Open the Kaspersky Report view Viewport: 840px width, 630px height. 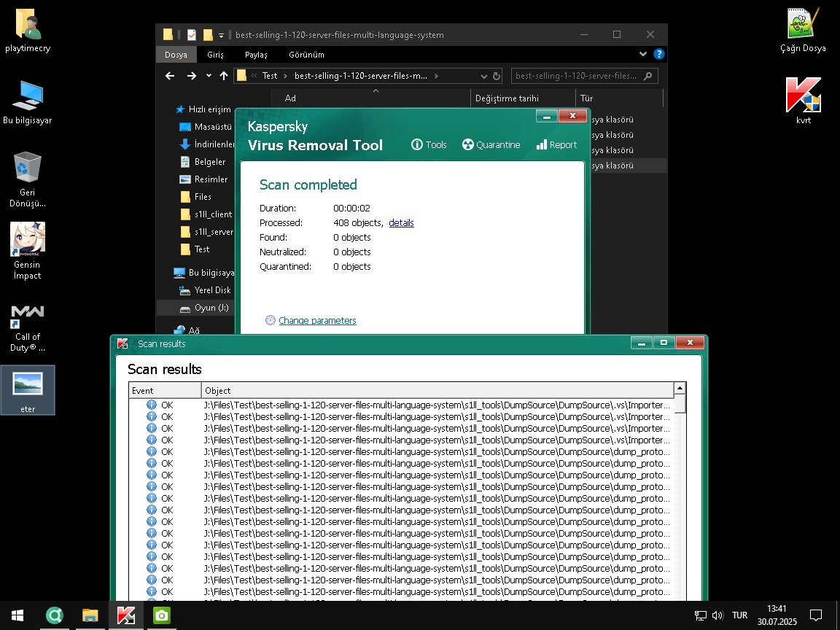coord(556,144)
